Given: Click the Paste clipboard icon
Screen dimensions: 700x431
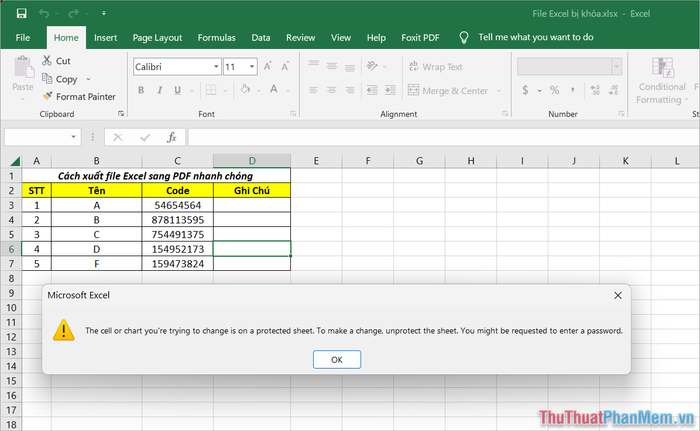Looking at the screenshot, I should [x=23, y=67].
